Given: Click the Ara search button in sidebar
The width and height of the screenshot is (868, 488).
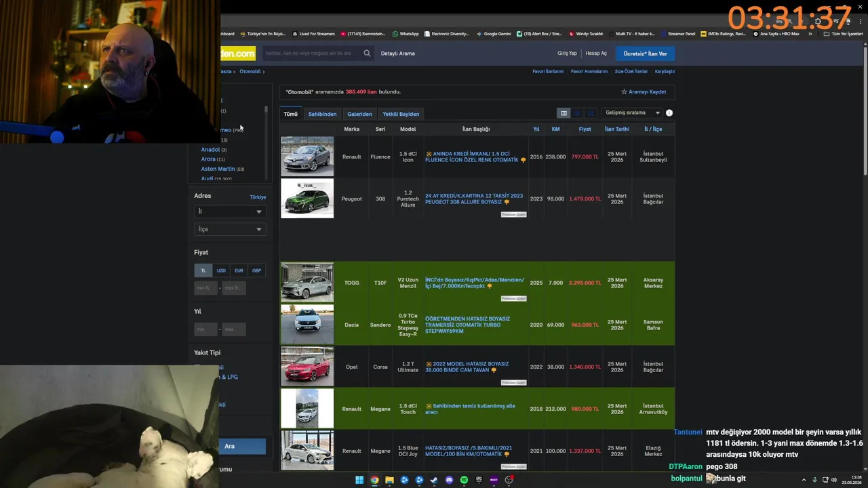Looking at the screenshot, I should pos(243,446).
